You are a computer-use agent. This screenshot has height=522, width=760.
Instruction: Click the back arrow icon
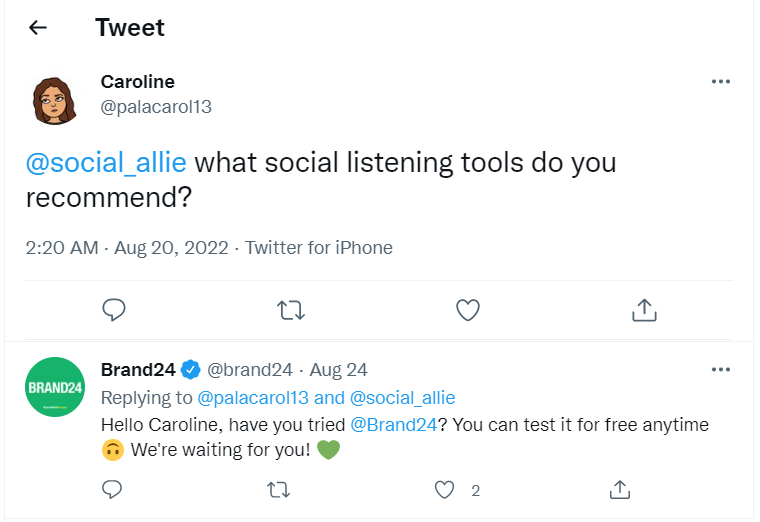(x=38, y=28)
